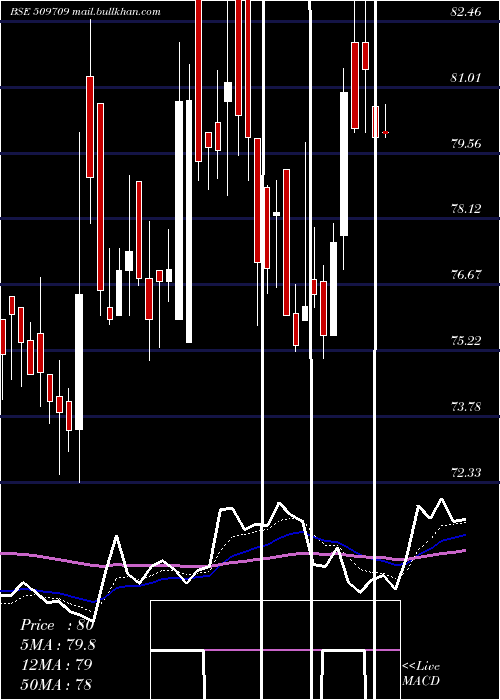The height and width of the screenshot is (700, 500).
Task: Click the 79.56 price axis label
Action: (466, 144)
